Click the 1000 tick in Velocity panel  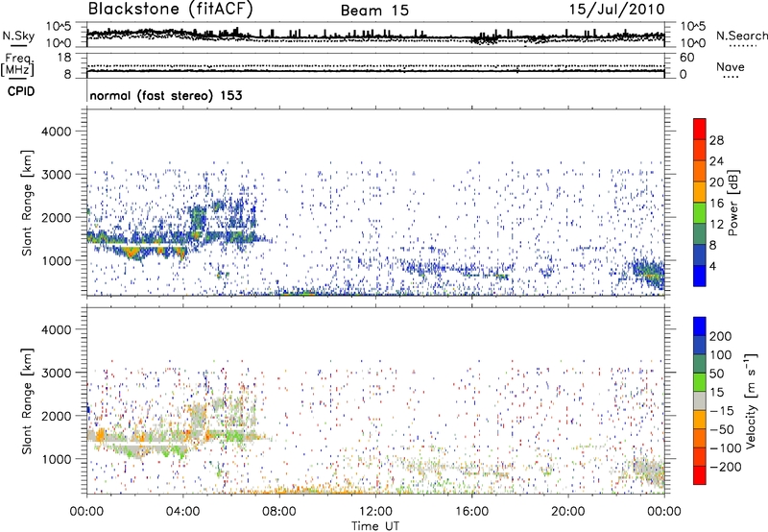[56, 459]
